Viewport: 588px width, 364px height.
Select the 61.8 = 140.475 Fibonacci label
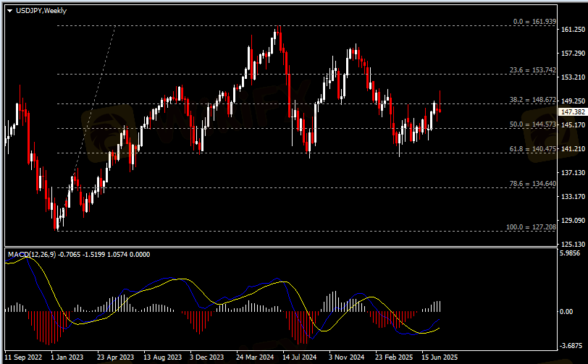point(532,148)
